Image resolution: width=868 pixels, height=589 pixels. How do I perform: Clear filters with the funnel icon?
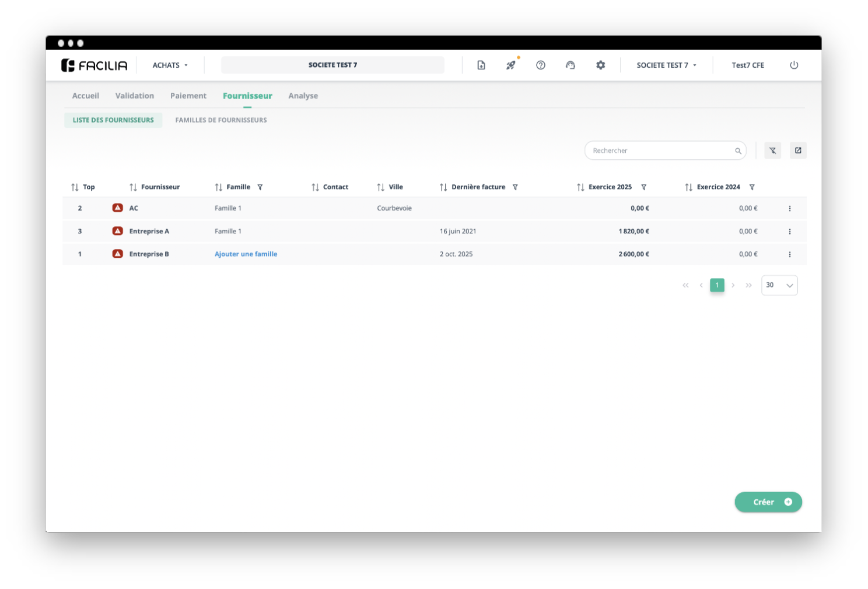772,150
